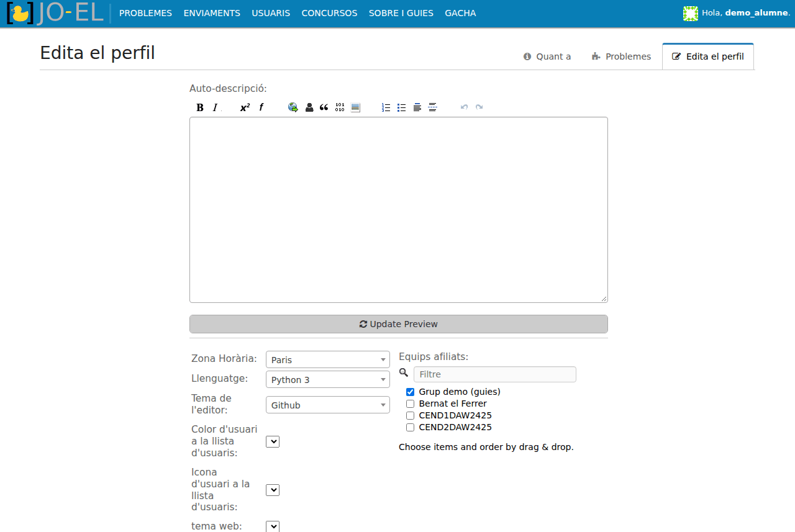Check the Bernat el Ferrer team
The height and width of the screenshot is (532, 795).
click(x=410, y=404)
